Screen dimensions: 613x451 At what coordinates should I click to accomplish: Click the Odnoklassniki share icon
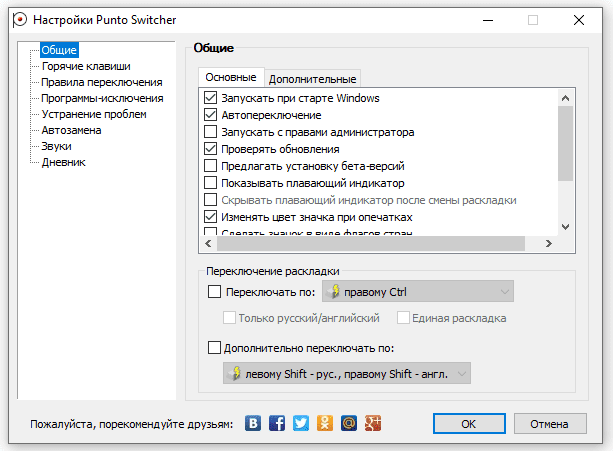324,423
